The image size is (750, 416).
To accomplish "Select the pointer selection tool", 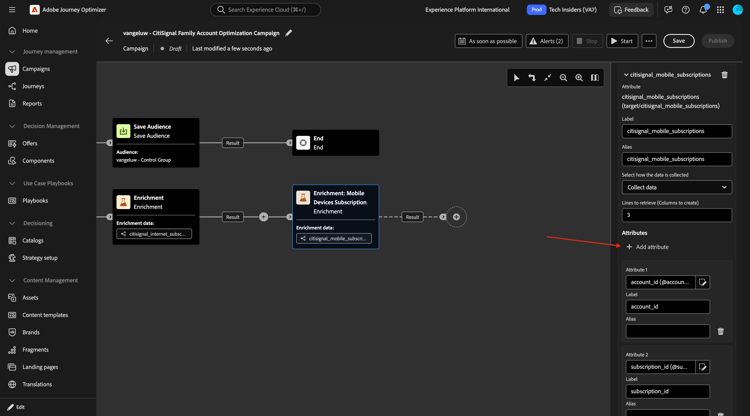I will click(x=516, y=78).
